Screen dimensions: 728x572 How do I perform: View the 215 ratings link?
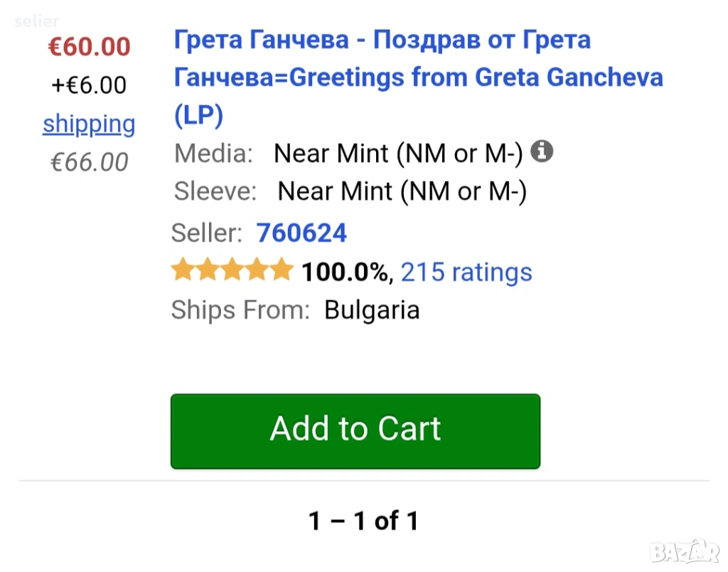466,272
